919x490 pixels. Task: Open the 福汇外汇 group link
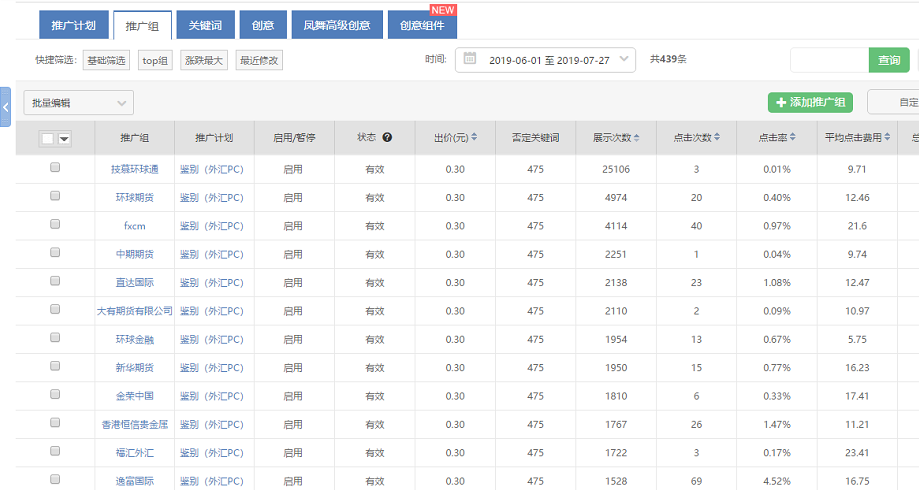135,452
